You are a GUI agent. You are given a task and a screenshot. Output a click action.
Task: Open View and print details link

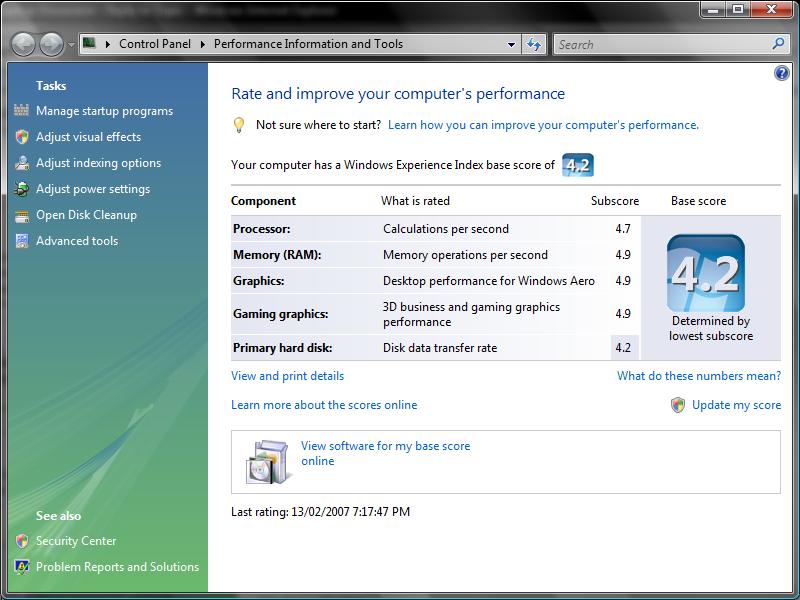tap(287, 376)
